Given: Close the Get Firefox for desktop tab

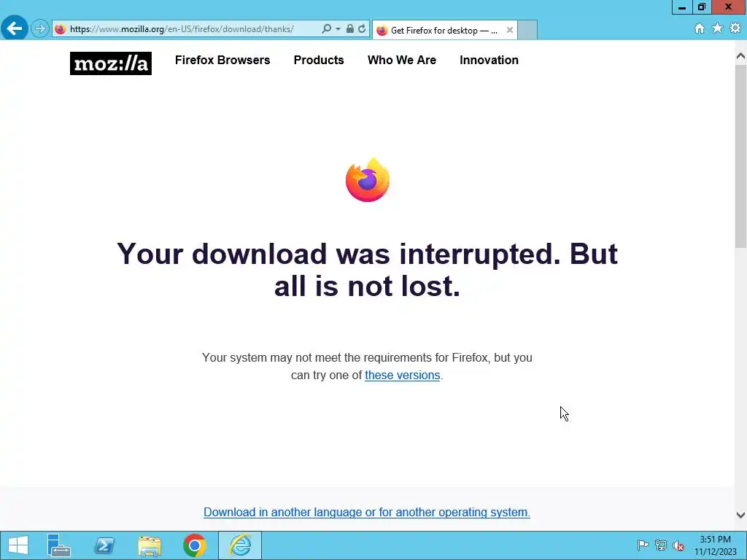Looking at the screenshot, I should click(510, 30).
